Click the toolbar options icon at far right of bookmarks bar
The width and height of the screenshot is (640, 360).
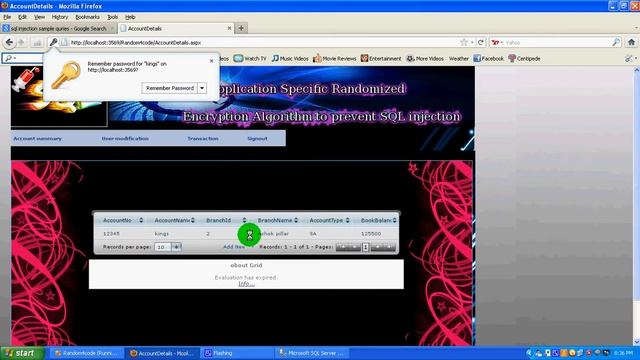click(x=629, y=59)
